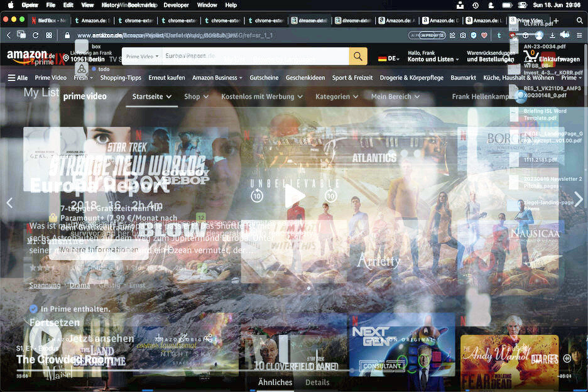588x392 pixels.
Task: Open the Time Machine menu bar icon
Action: 476,5
